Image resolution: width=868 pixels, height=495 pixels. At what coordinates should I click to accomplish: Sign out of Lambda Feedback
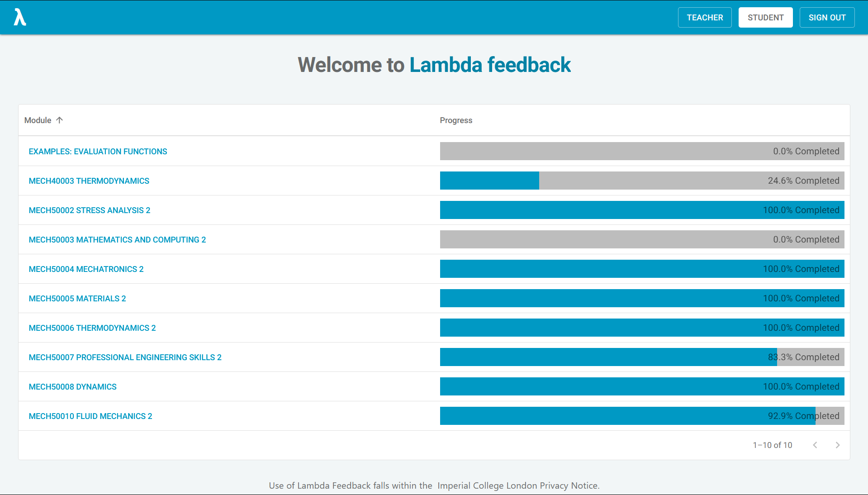click(x=827, y=17)
